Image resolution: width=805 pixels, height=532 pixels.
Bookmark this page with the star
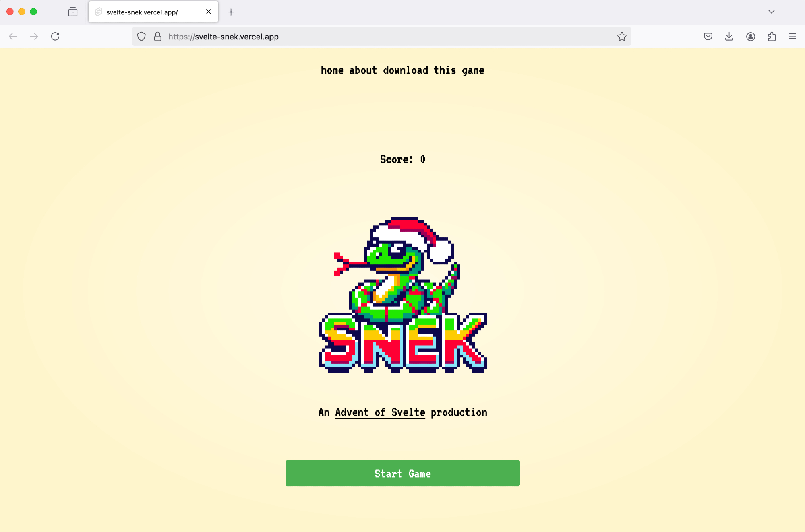(622, 37)
